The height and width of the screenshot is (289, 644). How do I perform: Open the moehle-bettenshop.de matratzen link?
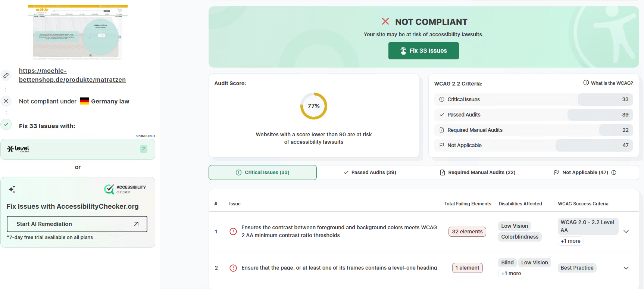pyautogui.click(x=72, y=75)
